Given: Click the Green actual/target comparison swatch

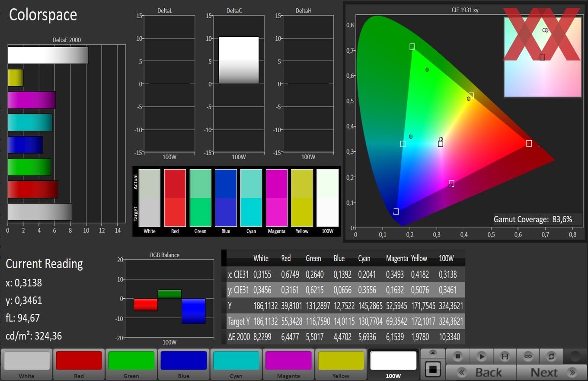Looking at the screenshot, I should pyautogui.click(x=200, y=198).
